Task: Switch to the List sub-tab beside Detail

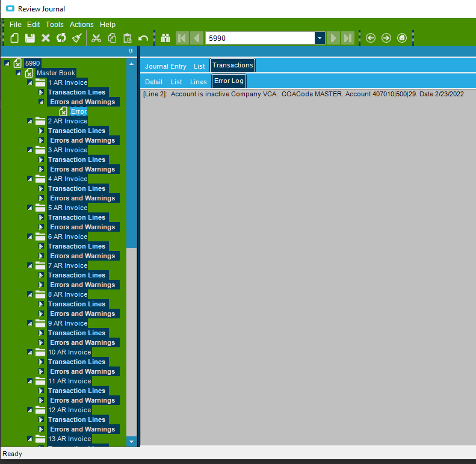Action: [176, 82]
